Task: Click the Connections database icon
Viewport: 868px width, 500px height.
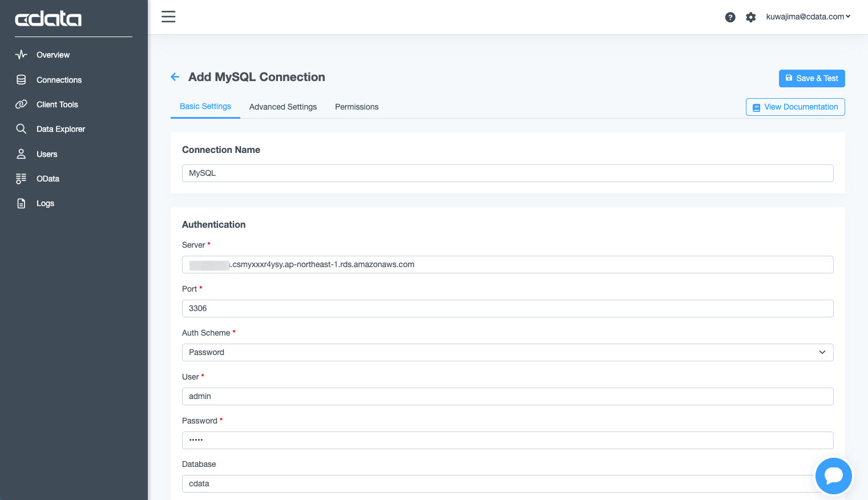Action: pyautogui.click(x=21, y=80)
